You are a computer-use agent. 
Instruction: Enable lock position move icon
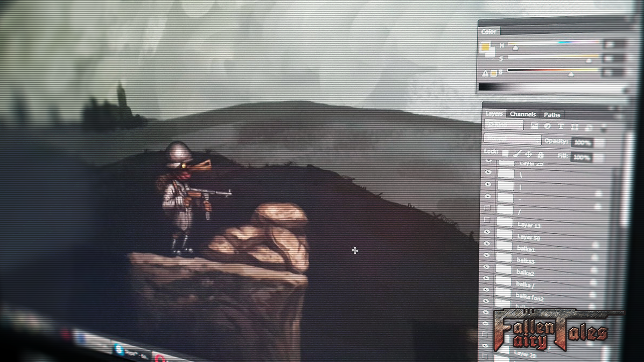click(529, 154)
